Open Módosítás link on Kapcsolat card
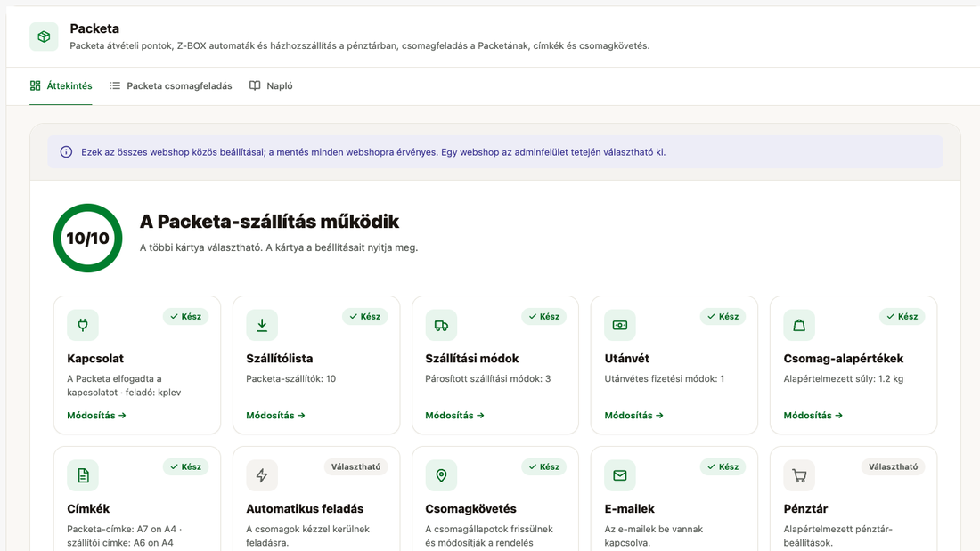The width and height of the screenshot is (980, 551). point(96,415)
